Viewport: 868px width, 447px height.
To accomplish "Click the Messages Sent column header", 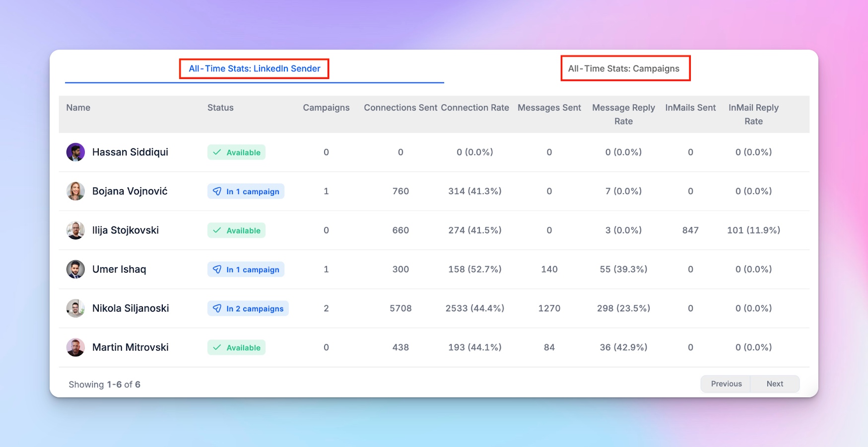I will (549, 108).
